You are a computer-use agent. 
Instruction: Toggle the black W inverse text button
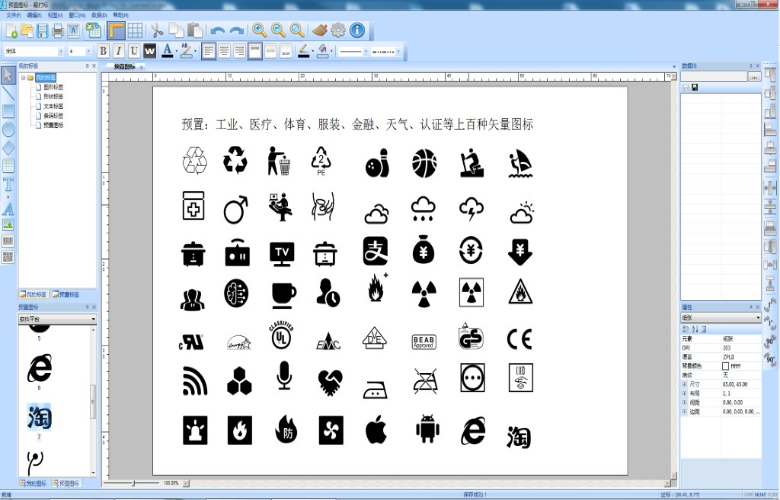[150, 51]
